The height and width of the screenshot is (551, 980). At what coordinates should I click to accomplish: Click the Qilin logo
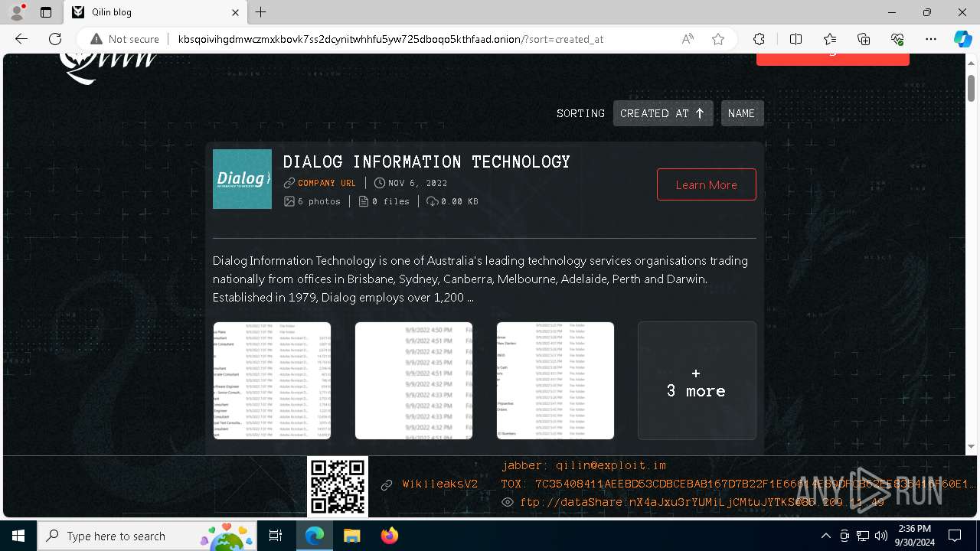pos(108,68)
